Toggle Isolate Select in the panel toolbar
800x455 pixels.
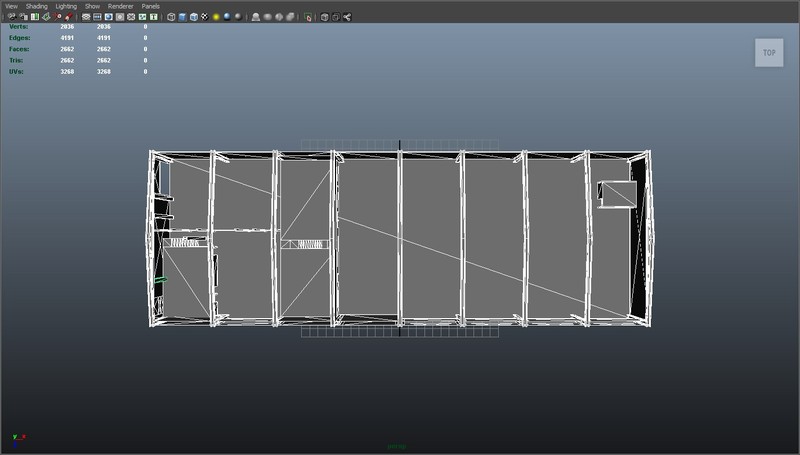pos(308,17)
